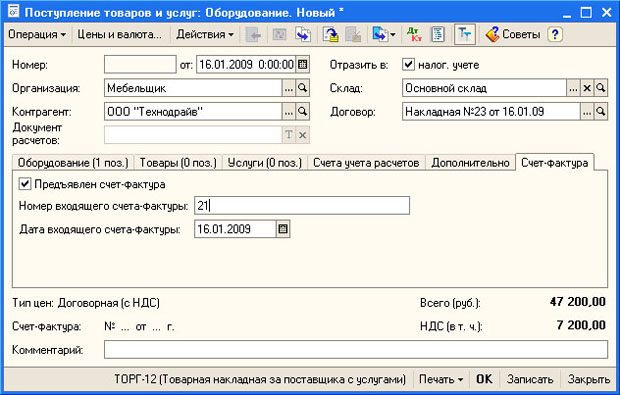Show Дт/Кт postings result icon

414,35
